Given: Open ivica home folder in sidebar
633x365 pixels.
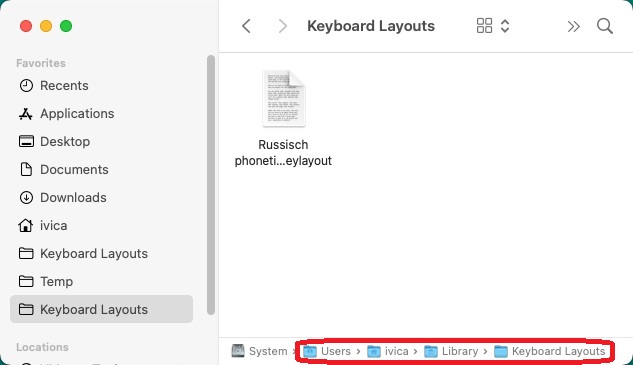Looking at the screenshot, I should 101,225.
